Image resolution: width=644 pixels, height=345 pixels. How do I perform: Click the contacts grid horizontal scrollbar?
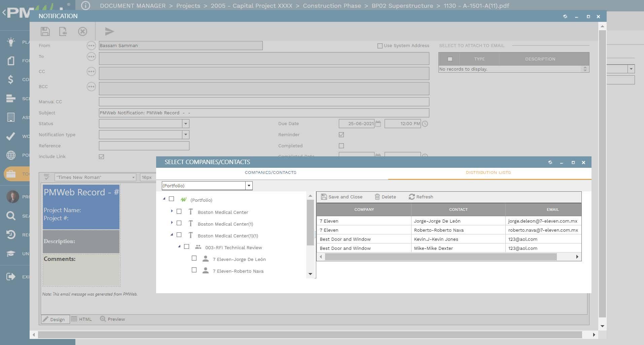click(x=441, y=257)
